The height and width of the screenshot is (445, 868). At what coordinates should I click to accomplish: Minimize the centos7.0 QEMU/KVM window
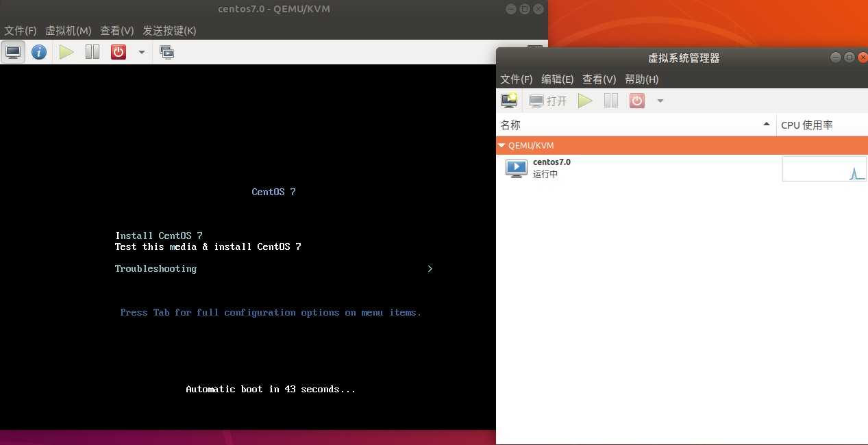pos(511,9)
